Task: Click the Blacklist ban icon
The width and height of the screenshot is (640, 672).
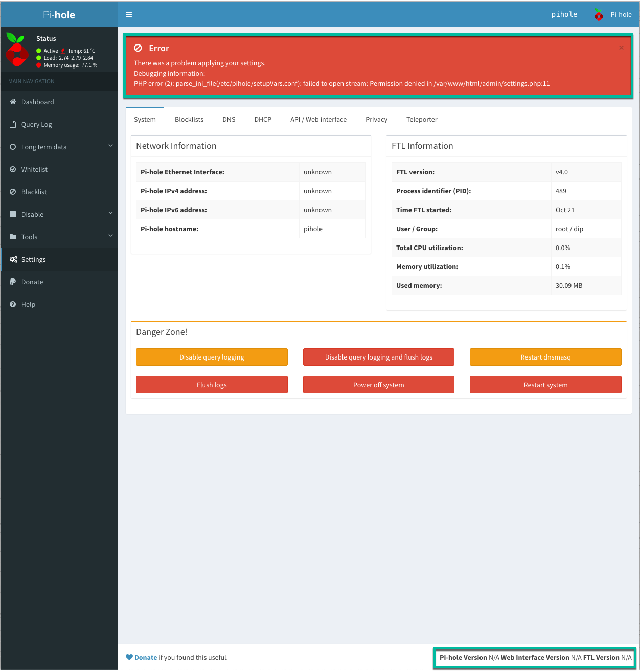Action: click(13, 192)
